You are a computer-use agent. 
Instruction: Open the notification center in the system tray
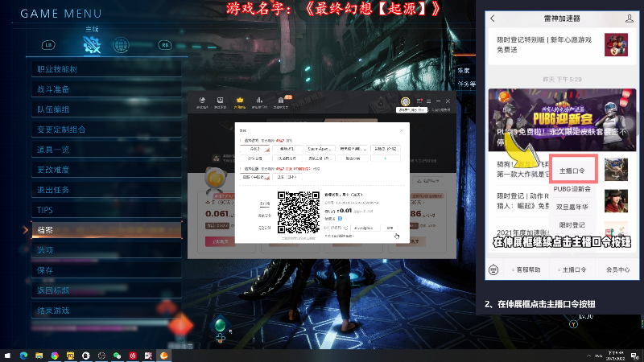(635, 356)
